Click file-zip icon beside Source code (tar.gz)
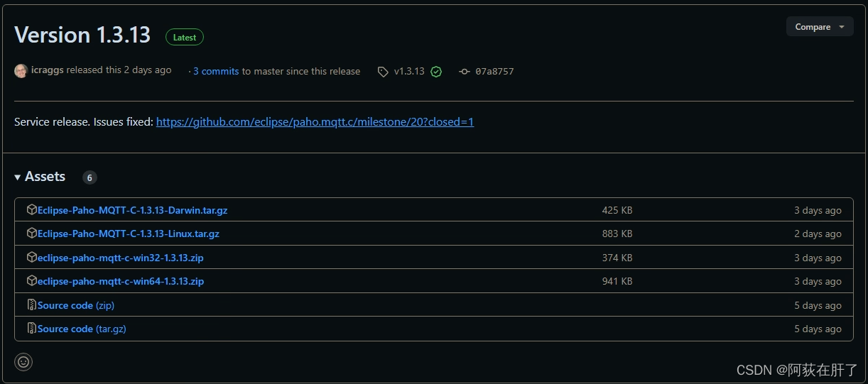 click(x=31, y=329)
